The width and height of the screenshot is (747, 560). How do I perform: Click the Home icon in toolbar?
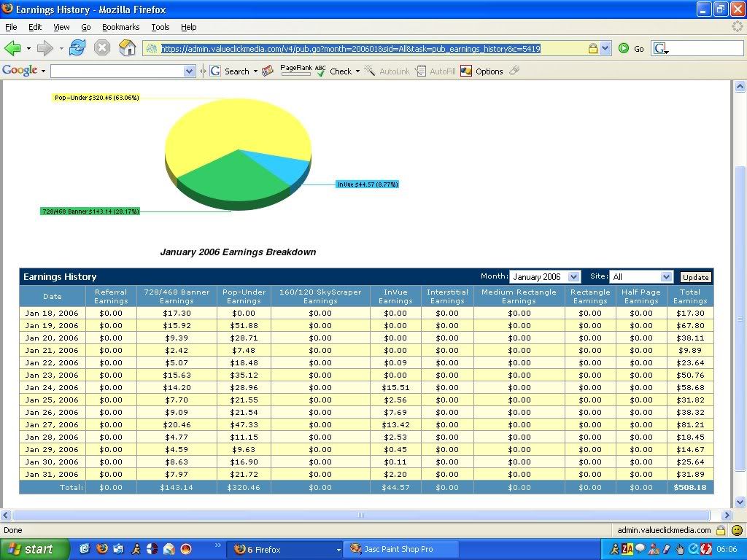click(128, 48)
